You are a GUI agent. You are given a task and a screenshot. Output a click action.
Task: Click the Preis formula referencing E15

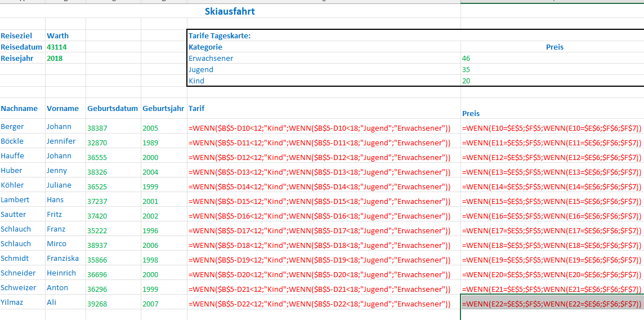pos(552,201)
